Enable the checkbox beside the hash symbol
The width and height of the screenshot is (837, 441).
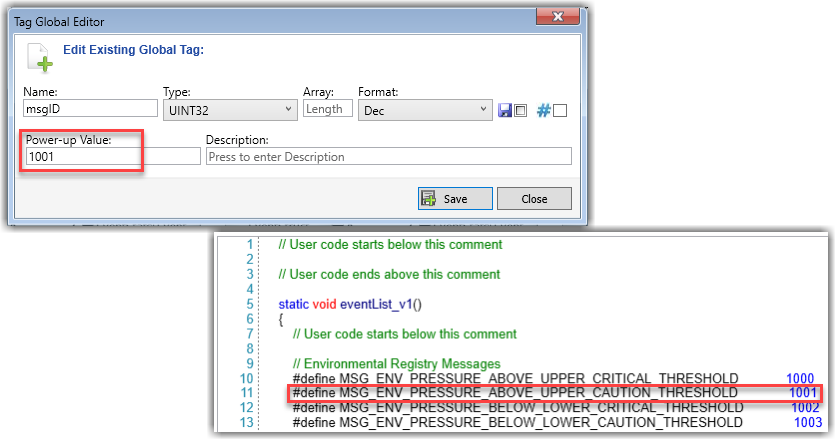560,111
